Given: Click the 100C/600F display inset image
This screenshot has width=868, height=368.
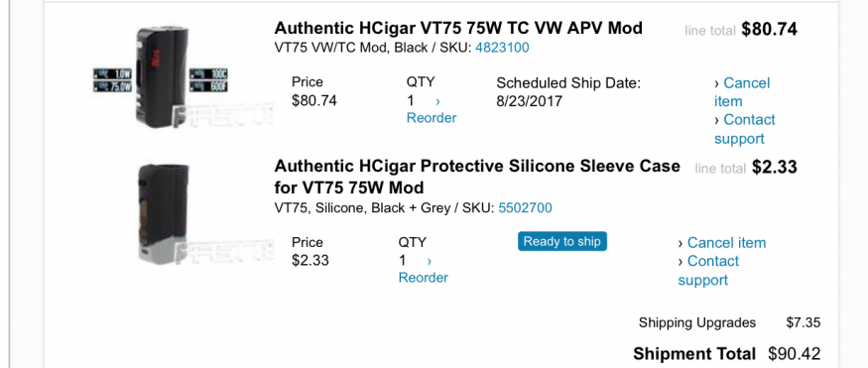Looking at the screenshot, I should 208,80.
